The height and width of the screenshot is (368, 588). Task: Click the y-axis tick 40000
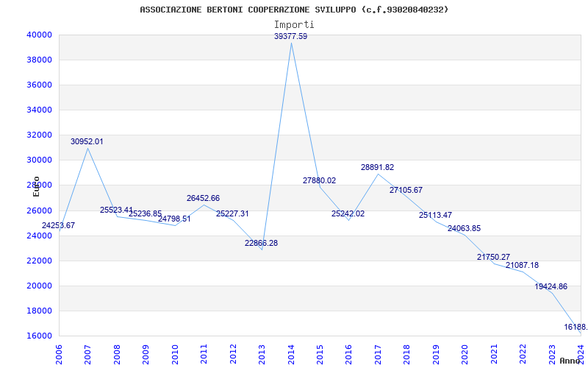[39, 35]
